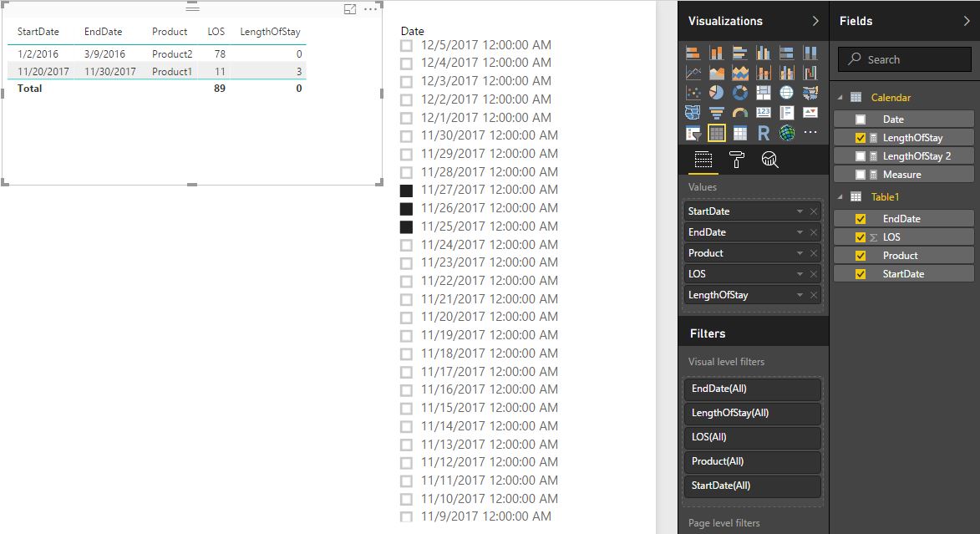Image resolution: width=980 pixels, height=534 pixels.
Task: Select the ArcGIS globe map visual
Action: [787, 133]
